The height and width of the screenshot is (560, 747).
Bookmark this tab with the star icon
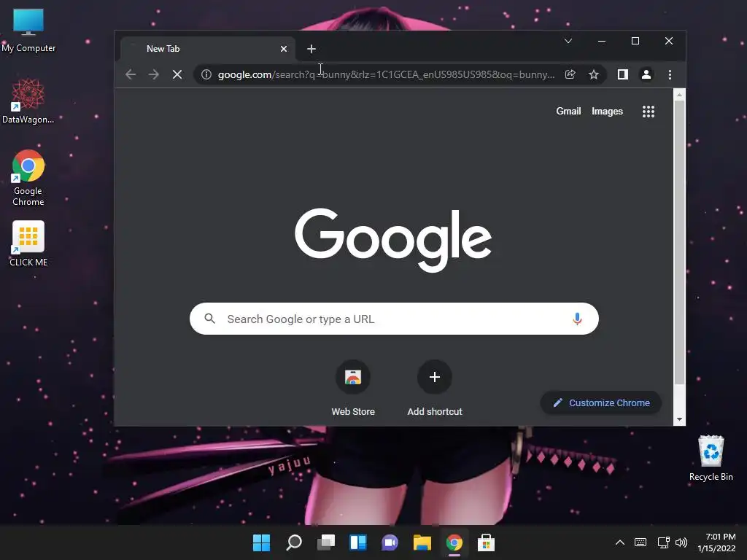[594, 74]
